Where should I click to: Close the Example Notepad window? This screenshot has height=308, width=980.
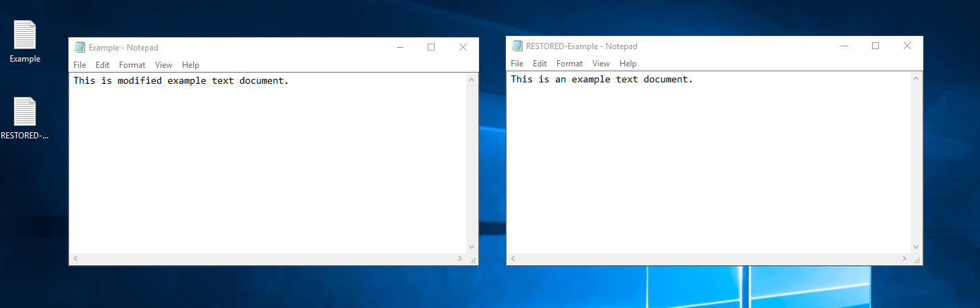click(x=463, y=47)
